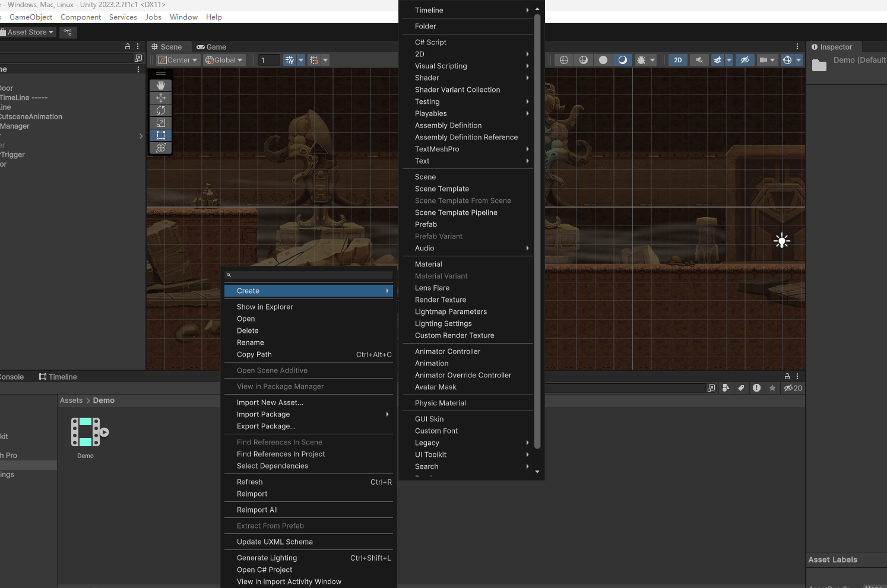Viewport: 887px width, 588px height.
Task: Select the Move tool
Action: [x=160, y=98]
